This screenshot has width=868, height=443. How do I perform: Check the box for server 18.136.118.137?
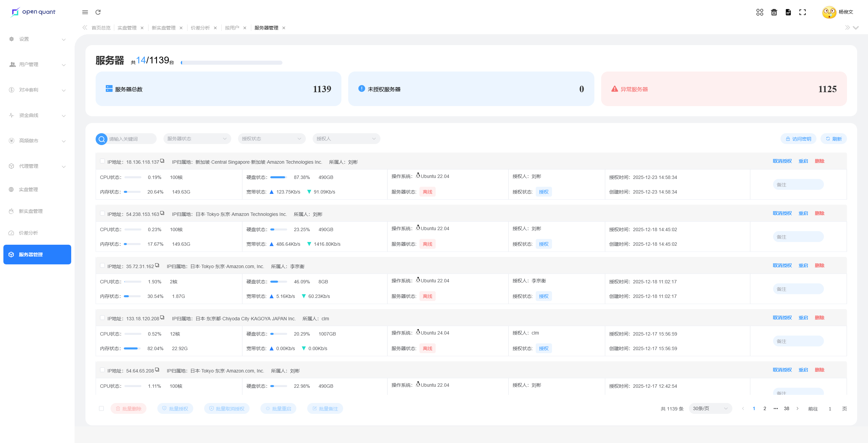tap(102, 161)
